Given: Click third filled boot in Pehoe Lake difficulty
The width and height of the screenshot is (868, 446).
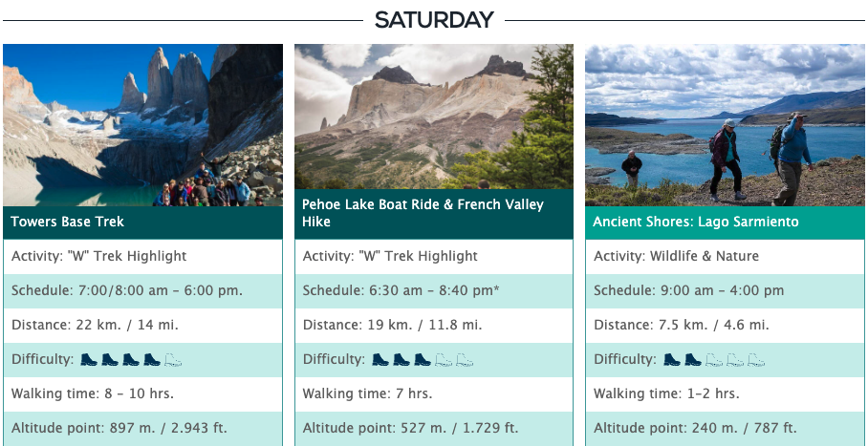Looking at the screenshot, I should (x=422, y=360).
